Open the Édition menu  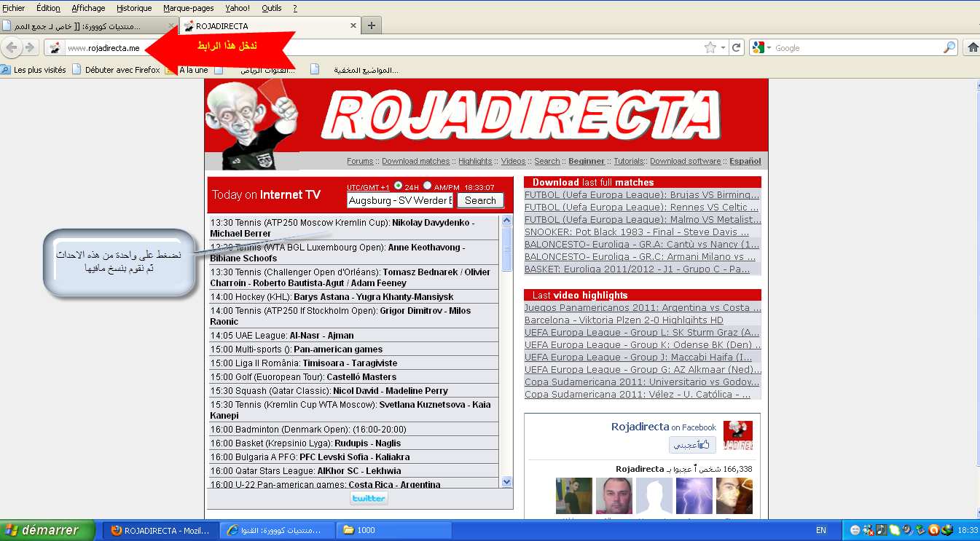(48, 8)
